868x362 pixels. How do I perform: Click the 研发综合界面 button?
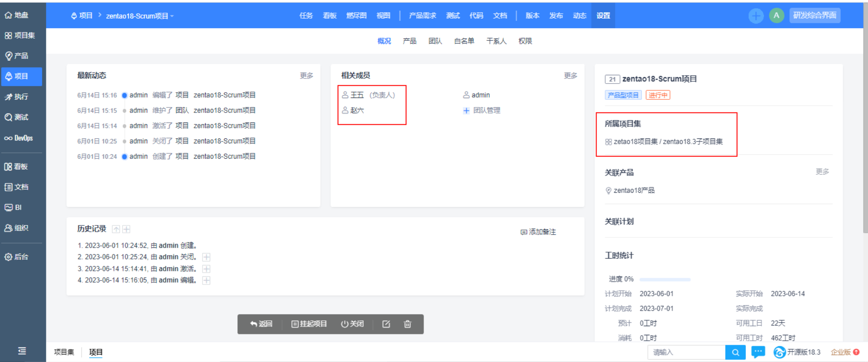pos(815,15)
